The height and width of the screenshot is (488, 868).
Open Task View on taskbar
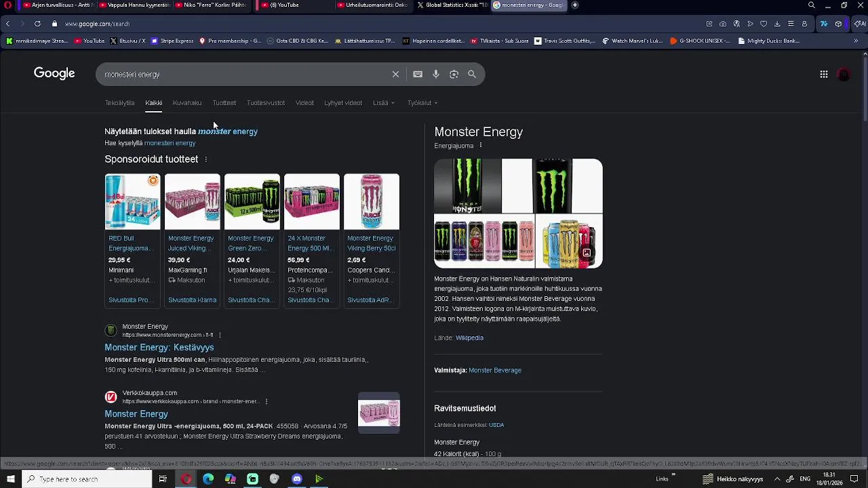(163, 479)
